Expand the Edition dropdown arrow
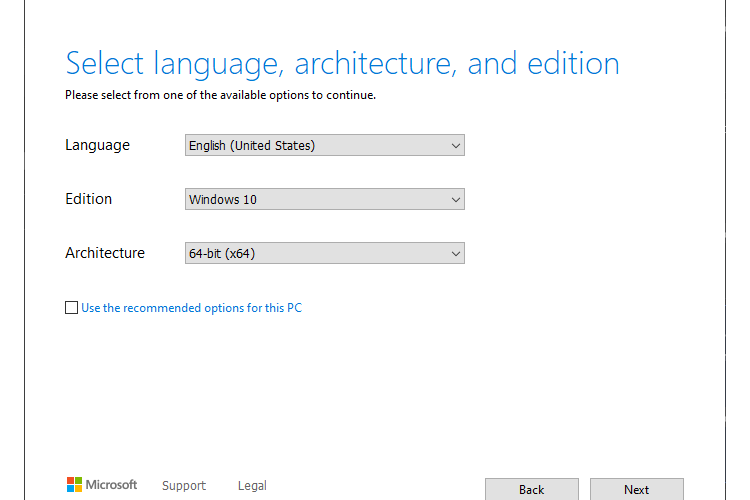 (455, 200)
